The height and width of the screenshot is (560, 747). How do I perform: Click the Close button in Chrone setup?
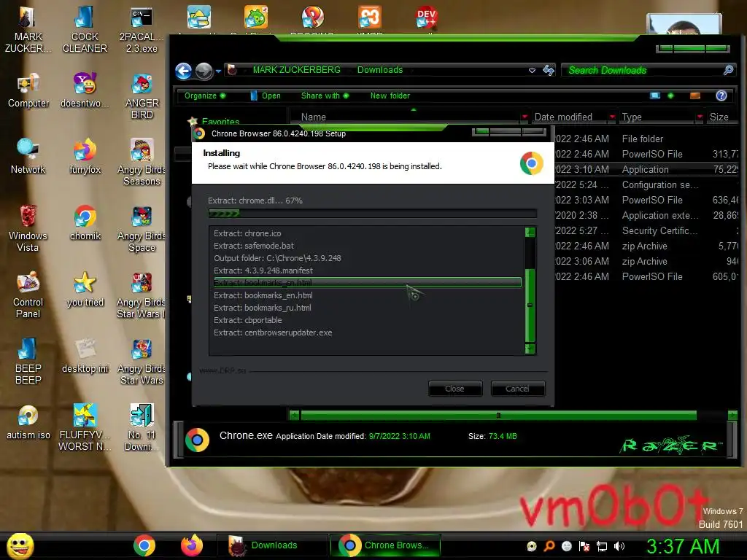[454, 389]
